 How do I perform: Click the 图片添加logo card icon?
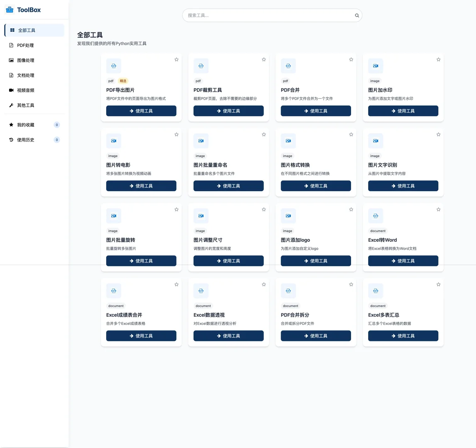pos(288,216)
